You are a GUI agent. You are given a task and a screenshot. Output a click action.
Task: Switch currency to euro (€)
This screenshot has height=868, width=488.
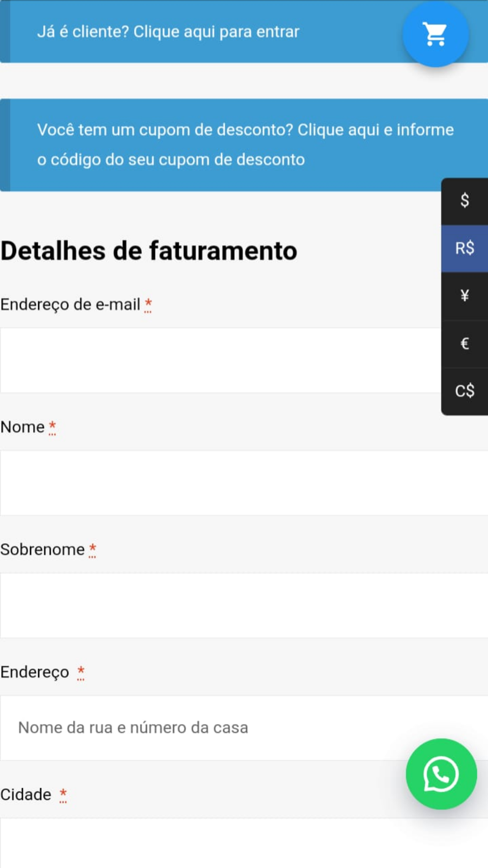[465, 343]
